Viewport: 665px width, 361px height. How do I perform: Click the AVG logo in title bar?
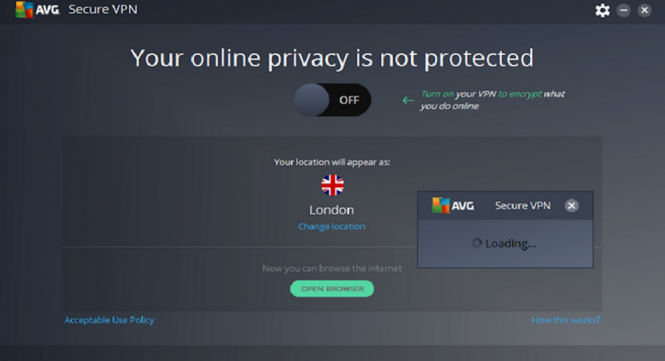(37, 10)
